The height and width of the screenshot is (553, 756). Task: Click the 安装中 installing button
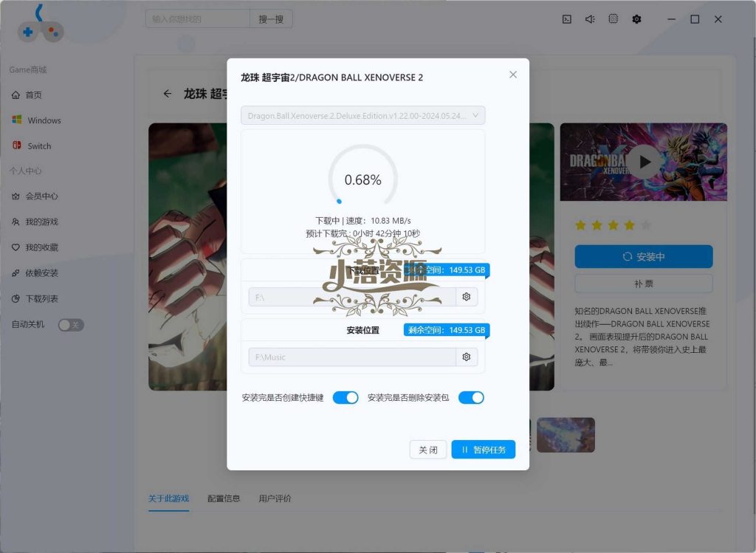(x=644, y=256)
